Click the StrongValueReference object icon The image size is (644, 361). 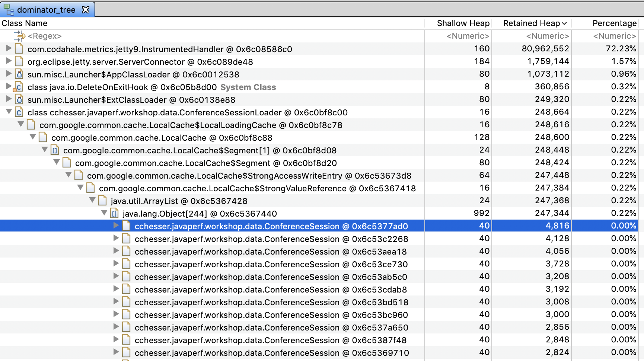click(x=91, y=188)
